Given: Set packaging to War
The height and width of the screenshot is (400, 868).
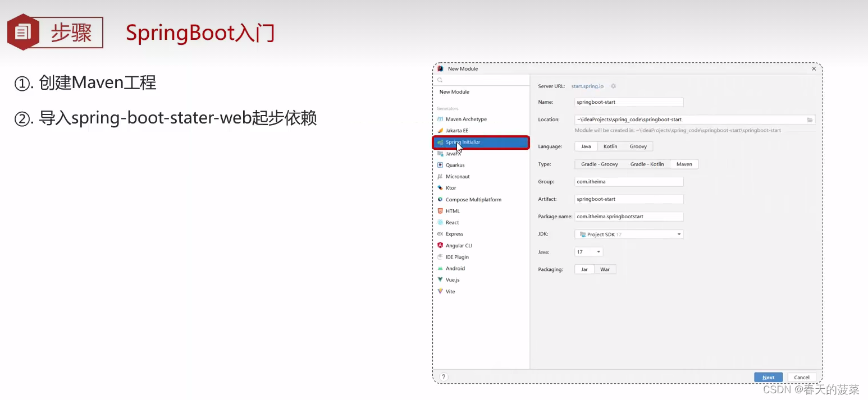Looking at the screenshot, I should (x=605, y=269).
